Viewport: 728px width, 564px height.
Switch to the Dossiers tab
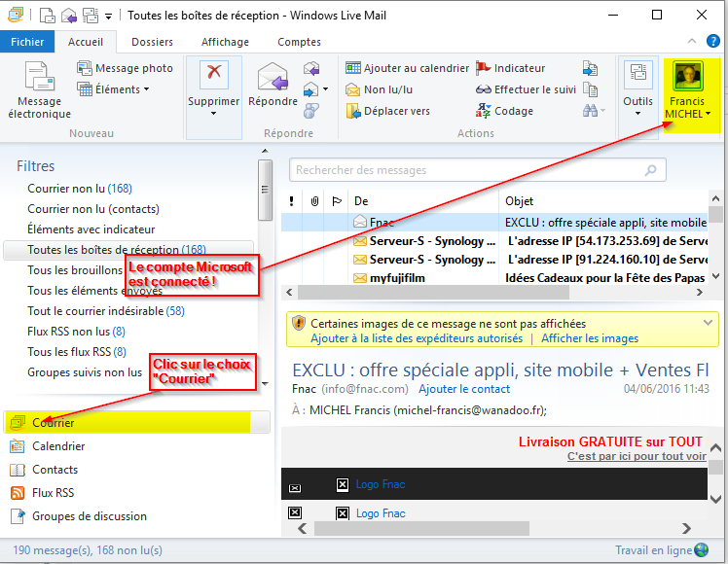point(152,42)
